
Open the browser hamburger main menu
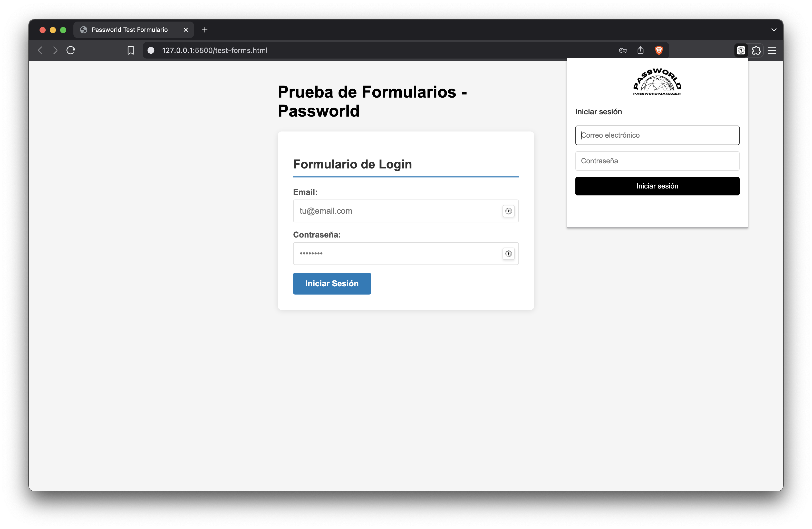[x=772, y=51]
